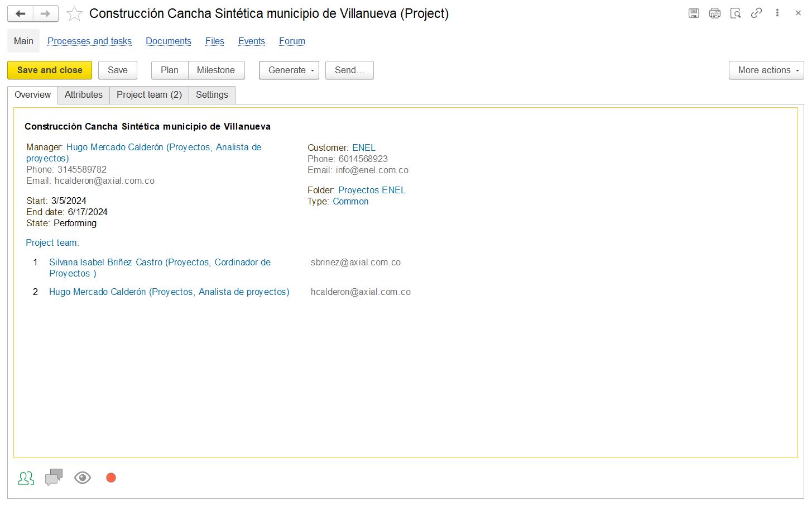Screen dimensions: 812x505
Task: Click the chain link icon
Action: pyautogui.click(x=756, y=13)
